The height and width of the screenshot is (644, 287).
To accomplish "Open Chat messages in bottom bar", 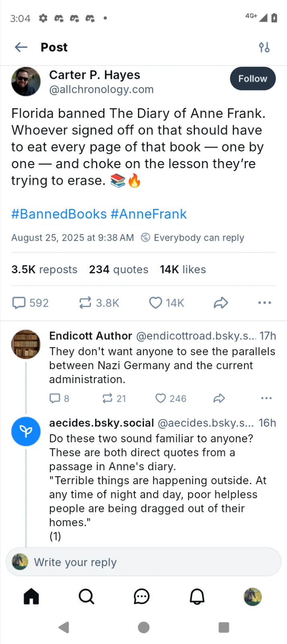I will click(x=141, y=597).
